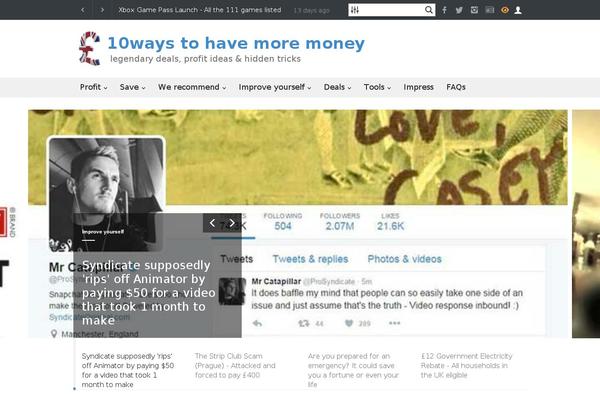The image size is (600, 400).
Task: Click inside the top search field
Action: 391,10
